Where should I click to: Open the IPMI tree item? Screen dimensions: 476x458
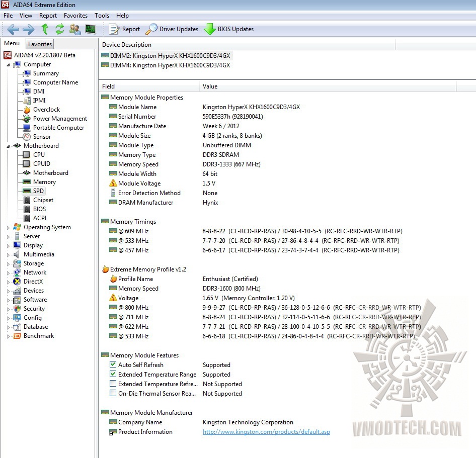39,101
